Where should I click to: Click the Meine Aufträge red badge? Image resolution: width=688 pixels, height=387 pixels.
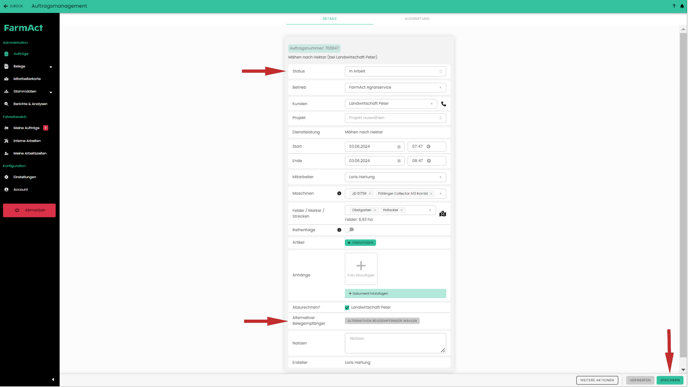[x=46, y=128]
